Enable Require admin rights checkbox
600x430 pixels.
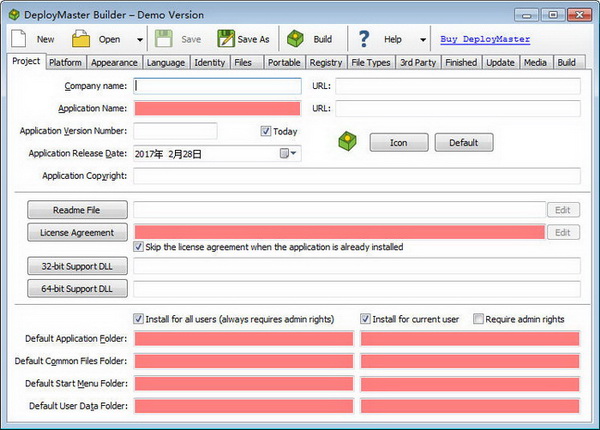click(x=478, y=319)
